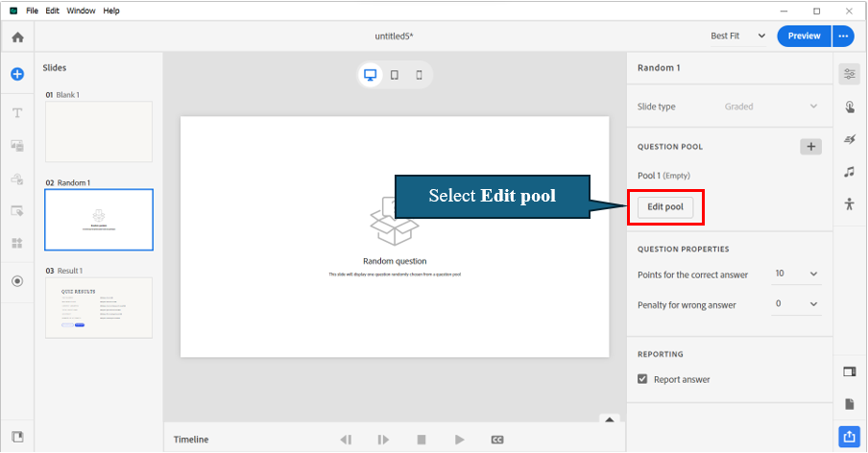This screenshot has width=868, height=453.
Task: Open Penalty for wrong answer dropdown
Action: click(797, 304)
